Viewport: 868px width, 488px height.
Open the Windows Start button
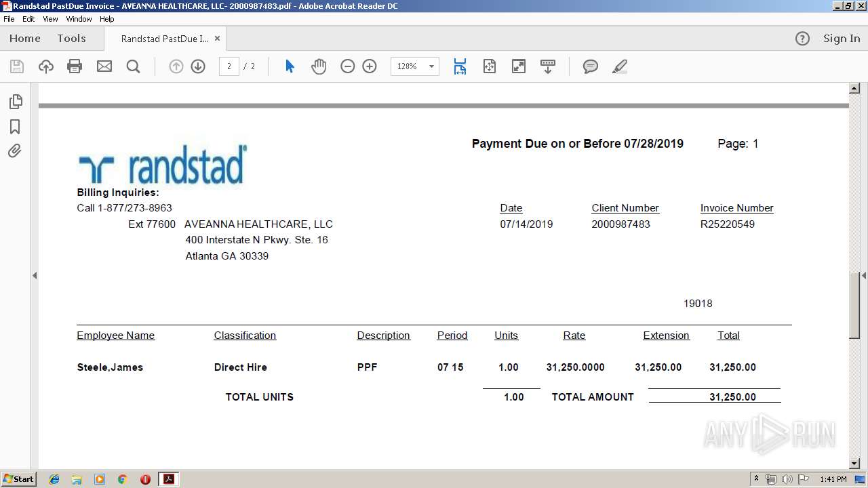(19, 479)
